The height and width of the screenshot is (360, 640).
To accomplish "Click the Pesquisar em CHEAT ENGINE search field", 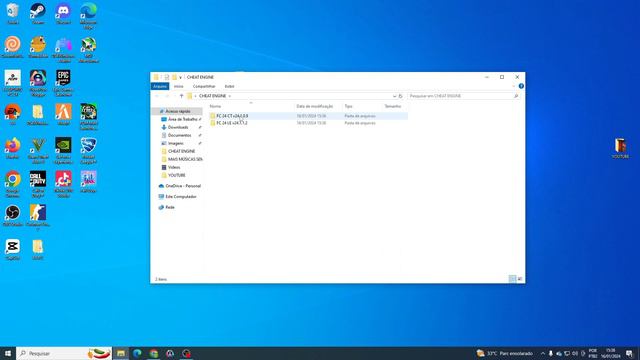I will tap(464, 96).
